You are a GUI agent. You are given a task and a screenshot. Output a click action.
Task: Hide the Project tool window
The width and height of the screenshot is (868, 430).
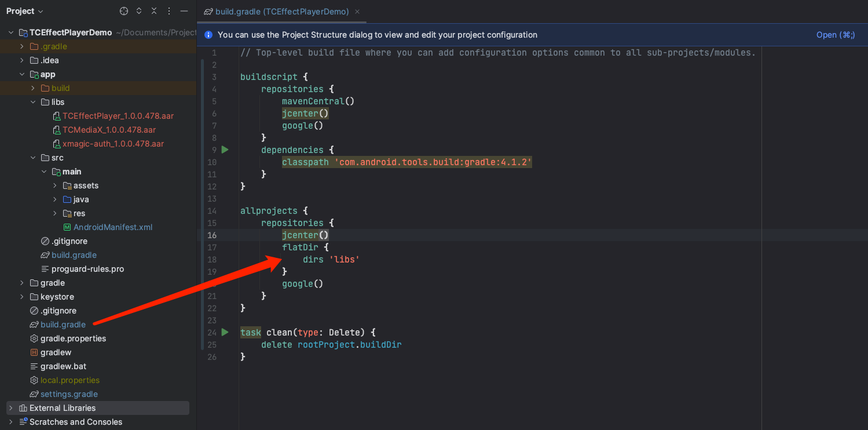pyautogui.click(x=184, y=11)
